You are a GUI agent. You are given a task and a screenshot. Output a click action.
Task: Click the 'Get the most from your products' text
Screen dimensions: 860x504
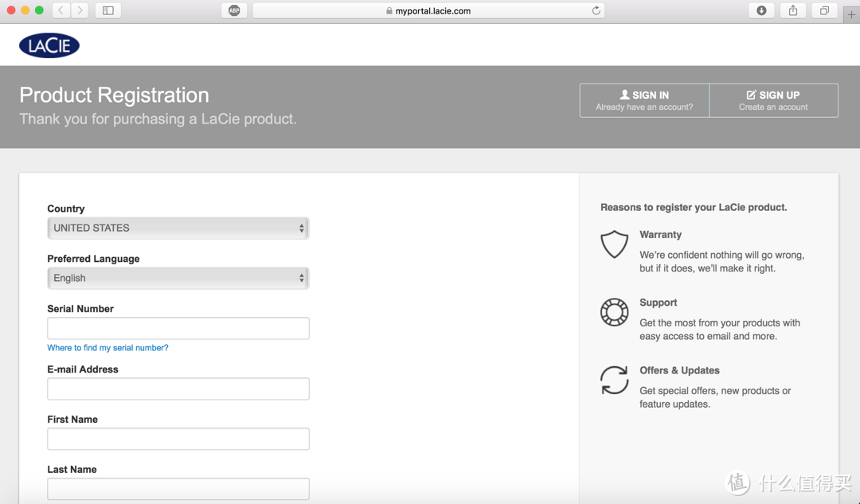pos(720,330)
